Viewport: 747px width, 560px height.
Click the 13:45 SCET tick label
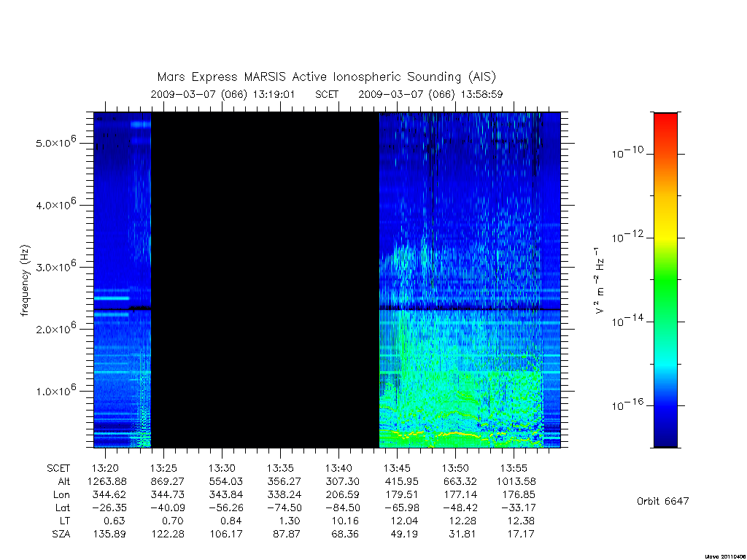(x=397, y=468)
